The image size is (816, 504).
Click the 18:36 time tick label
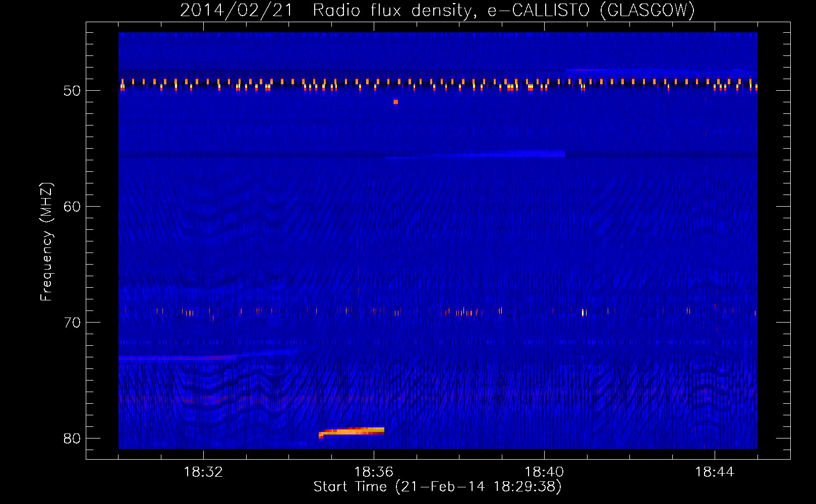click(x=374, y=472)
